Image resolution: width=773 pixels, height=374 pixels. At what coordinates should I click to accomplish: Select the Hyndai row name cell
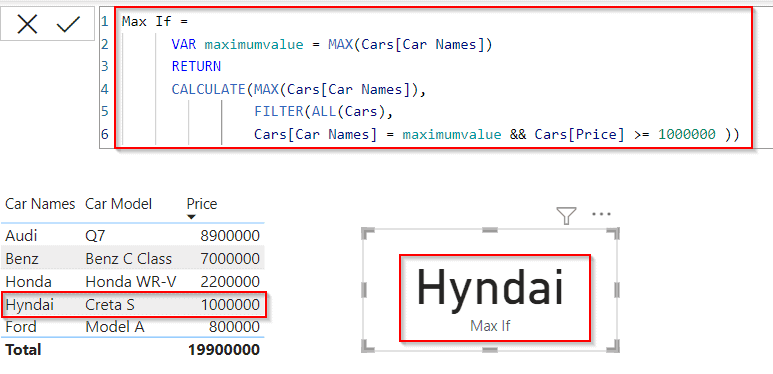29,305
